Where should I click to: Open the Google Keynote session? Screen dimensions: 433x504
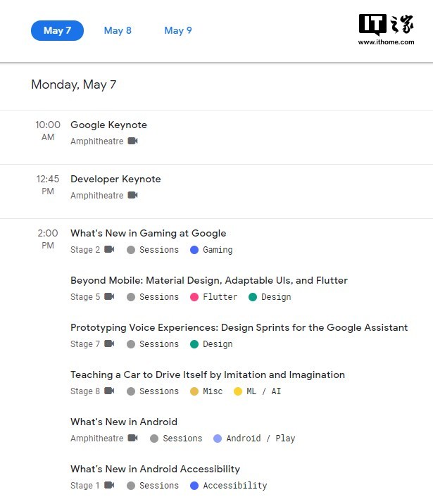point(108,125)
